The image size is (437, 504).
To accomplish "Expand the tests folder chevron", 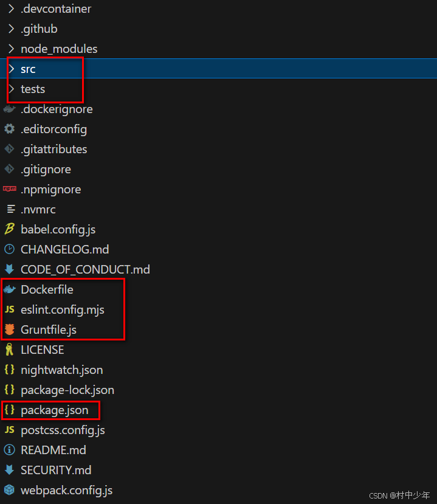I will tap(12, 89).
